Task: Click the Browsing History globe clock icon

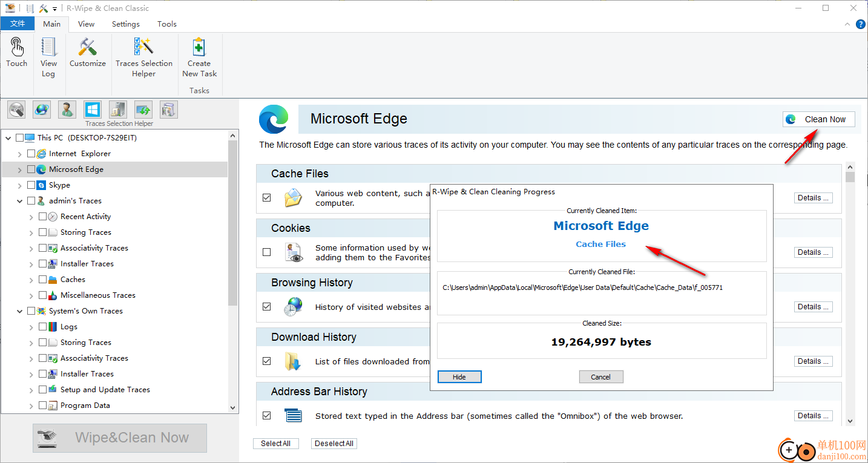Action: pos(294,307)
